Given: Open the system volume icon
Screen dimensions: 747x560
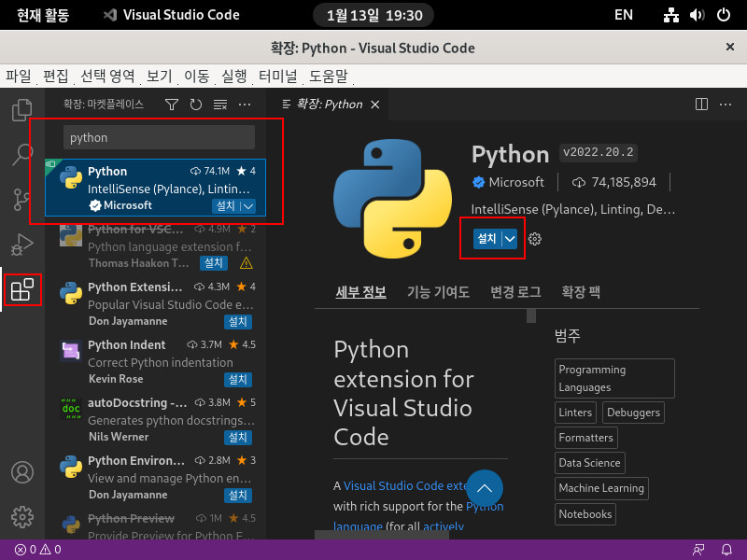Looking at the screenshot, I should coord(697,15).
